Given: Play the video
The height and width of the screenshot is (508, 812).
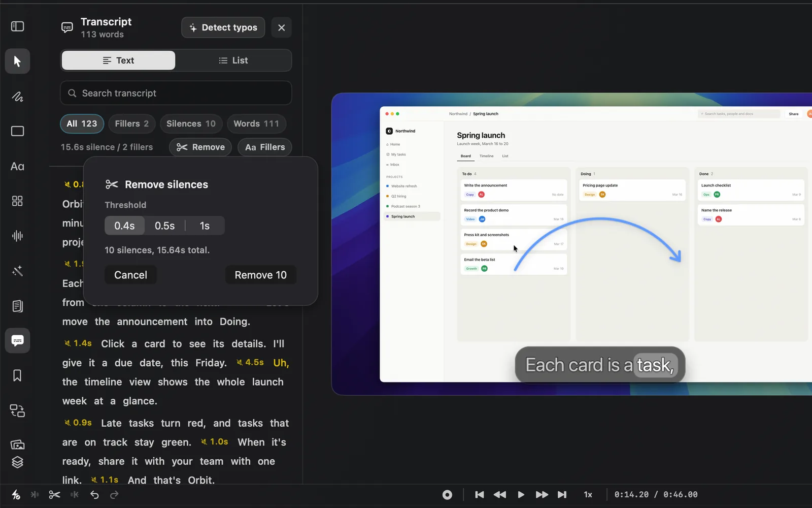Looking at the screenshot, I should click(521, 495).
